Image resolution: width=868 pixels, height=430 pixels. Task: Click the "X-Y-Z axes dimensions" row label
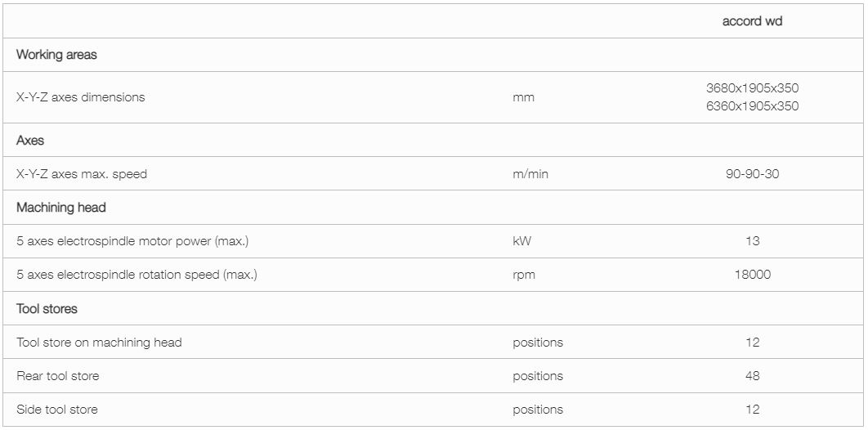[80, 96]
